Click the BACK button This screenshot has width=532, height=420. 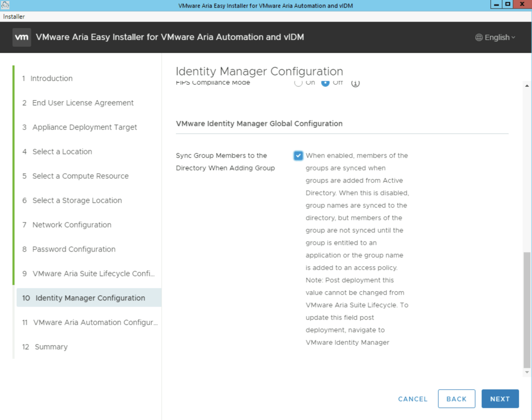456,399
